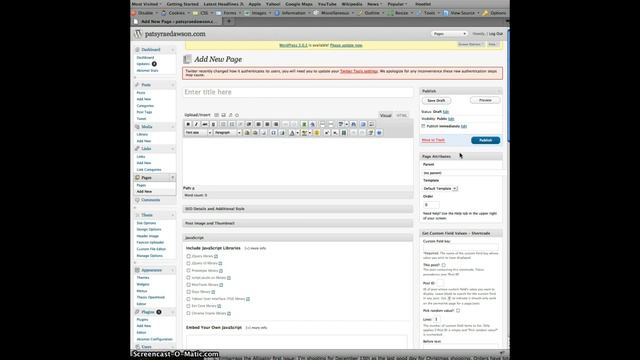Click the Custom Field key input
The image size is (640, 360).
(460, 247)
